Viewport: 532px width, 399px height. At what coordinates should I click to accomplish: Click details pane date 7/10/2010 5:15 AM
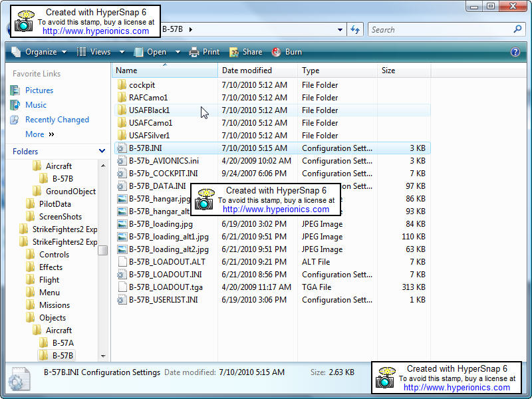coord(252,372)
